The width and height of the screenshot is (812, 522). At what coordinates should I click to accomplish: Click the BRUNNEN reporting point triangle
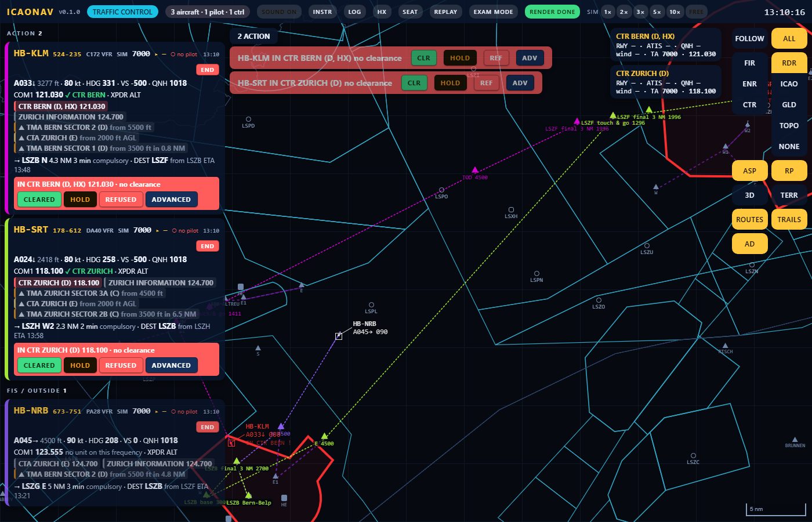(795, 440)
